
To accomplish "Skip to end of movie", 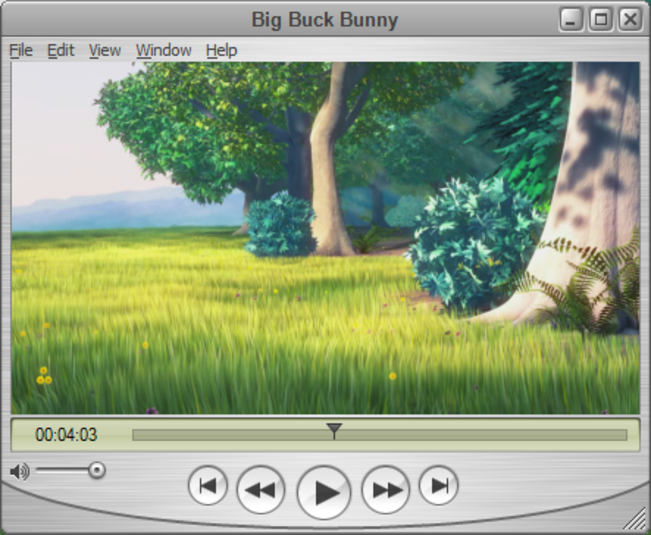I will 438,486.
